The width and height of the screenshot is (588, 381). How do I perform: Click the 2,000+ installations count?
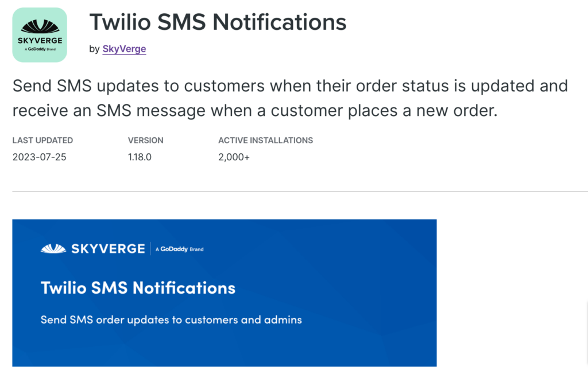(234, 157)
